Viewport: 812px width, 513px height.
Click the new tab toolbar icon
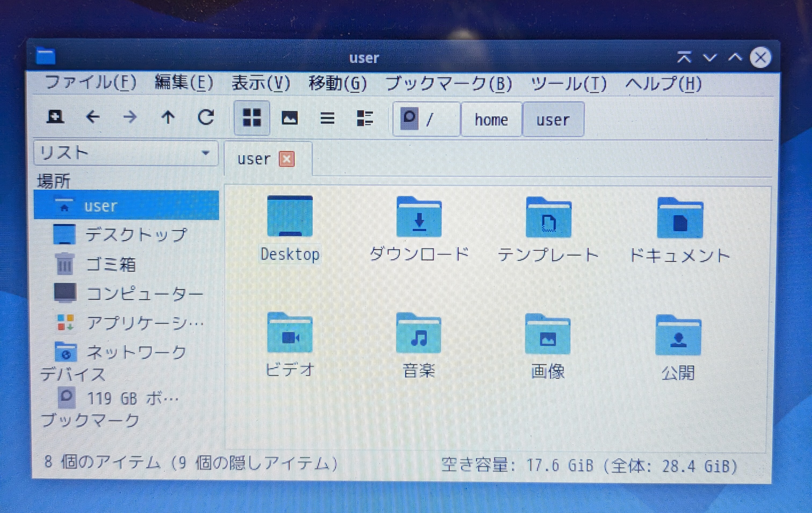click(55, 117)
